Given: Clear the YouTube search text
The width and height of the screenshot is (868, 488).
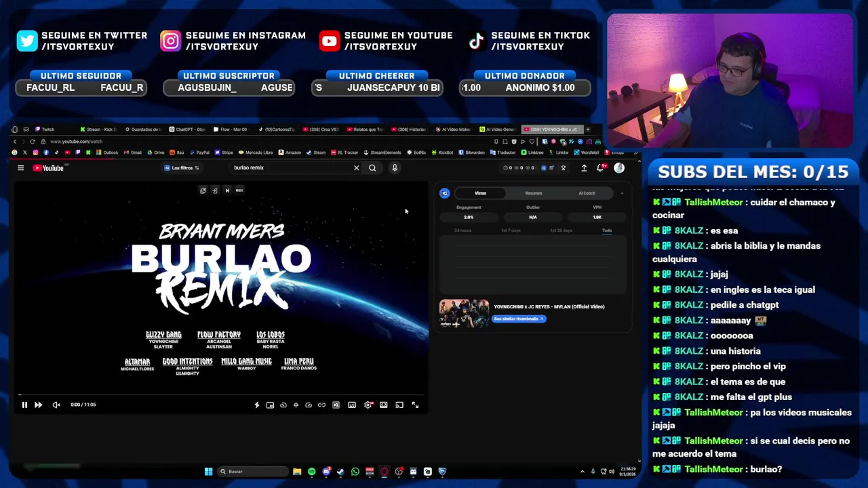Looking at the screenshot, I should [x=356, y=168].
